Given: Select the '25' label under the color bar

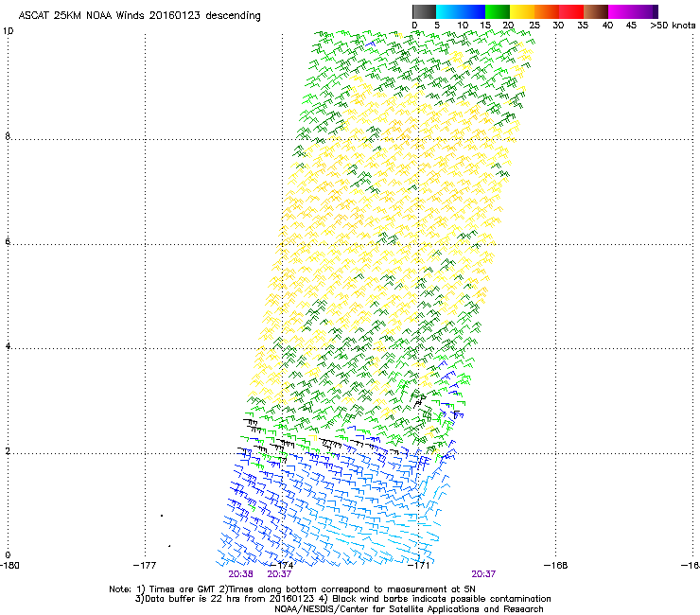Looking at the screenshot, I should click(534, 25).
